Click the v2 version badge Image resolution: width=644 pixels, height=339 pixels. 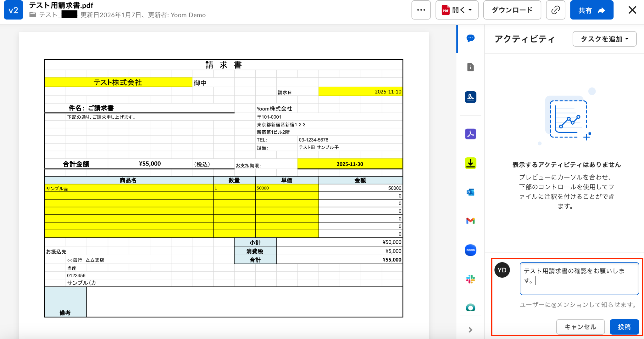pyautogui.click(x=14, y=10)
